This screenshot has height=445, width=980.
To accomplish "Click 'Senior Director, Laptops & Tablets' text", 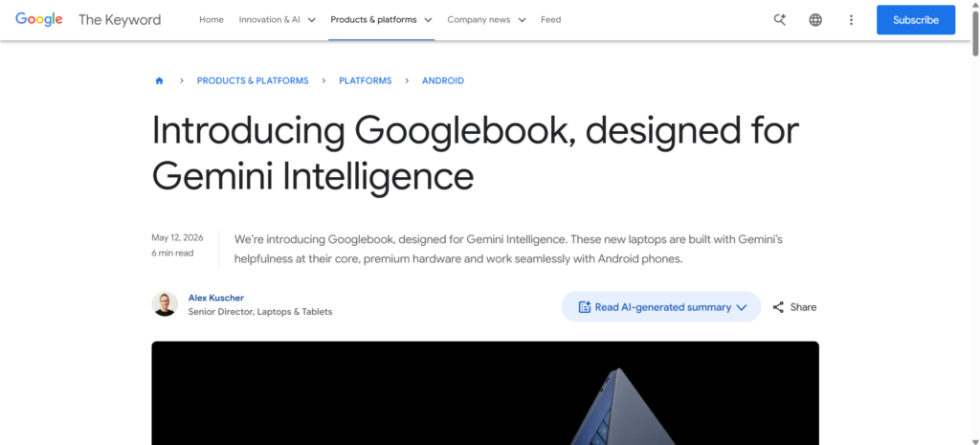I will point(260,312).
